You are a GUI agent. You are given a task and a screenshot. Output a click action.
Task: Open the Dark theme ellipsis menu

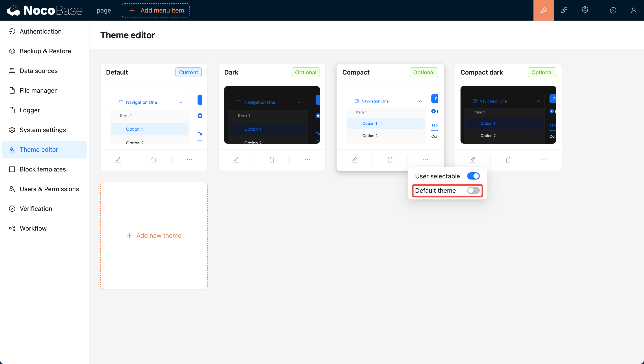307,160
